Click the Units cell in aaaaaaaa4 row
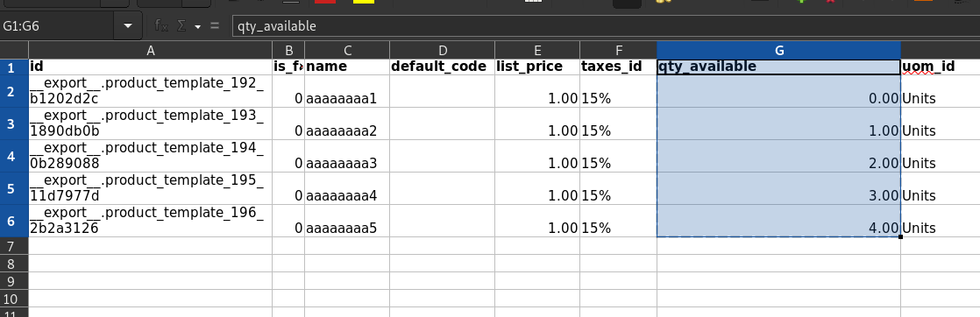 point(940,188)
